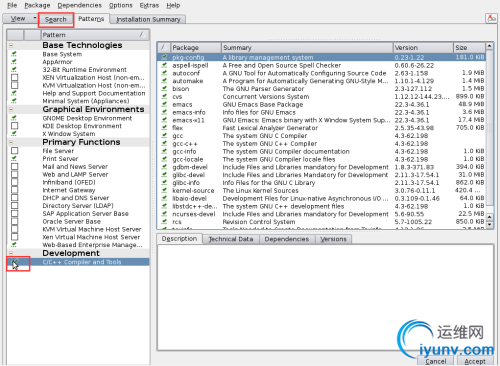Click the Base System pattern status icon
The image size is (500, 366).
pos(14,54)
